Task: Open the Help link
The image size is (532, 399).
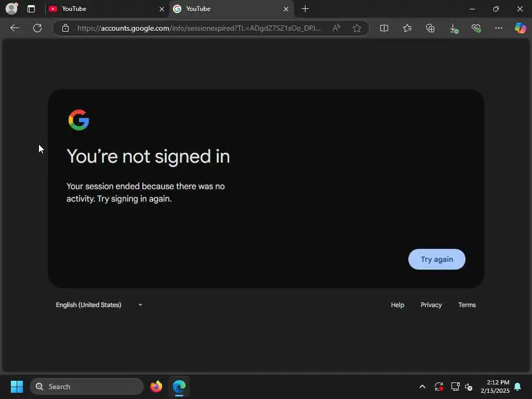Action: (397, 304)
